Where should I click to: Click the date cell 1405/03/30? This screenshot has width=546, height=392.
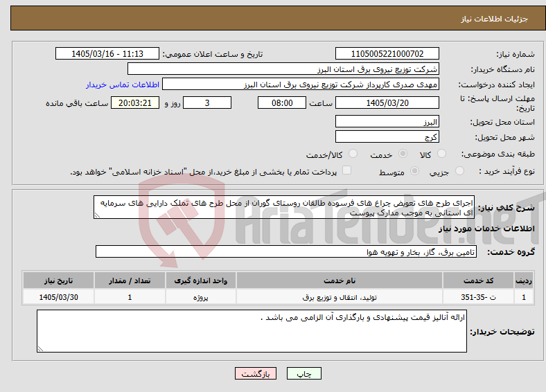(x=58, y=297)
